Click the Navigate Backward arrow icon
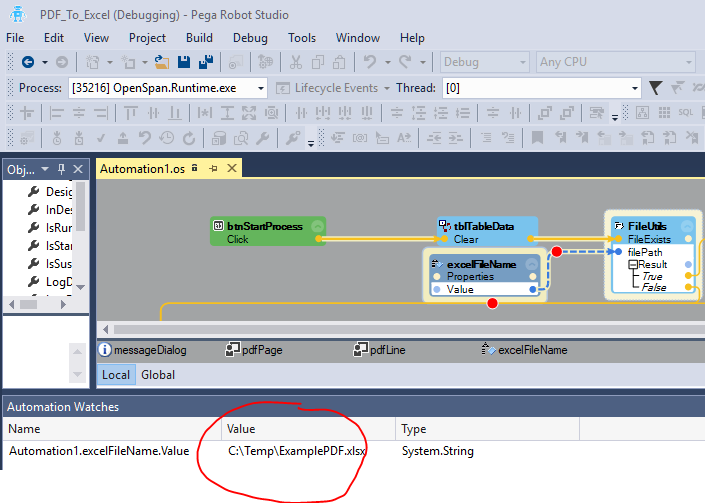The height and width of the screenshot is (503, 705). point(28,62)
